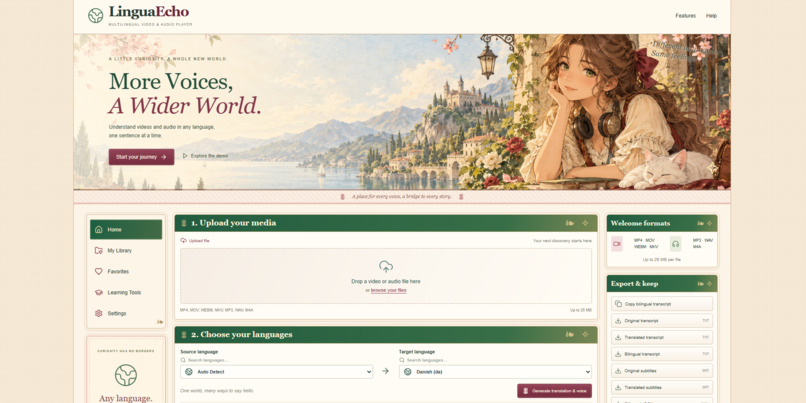Click the play icon beside Explore the demo

tap(185, 156)
